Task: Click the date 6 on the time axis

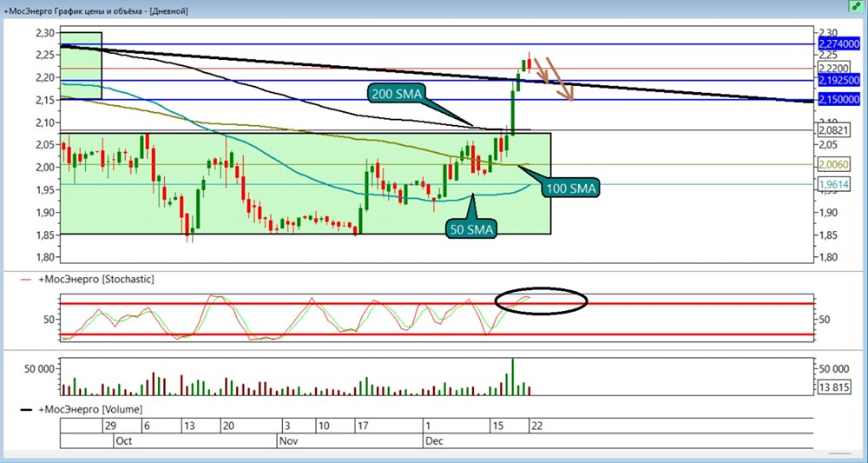Action: (x=147, y=426)
